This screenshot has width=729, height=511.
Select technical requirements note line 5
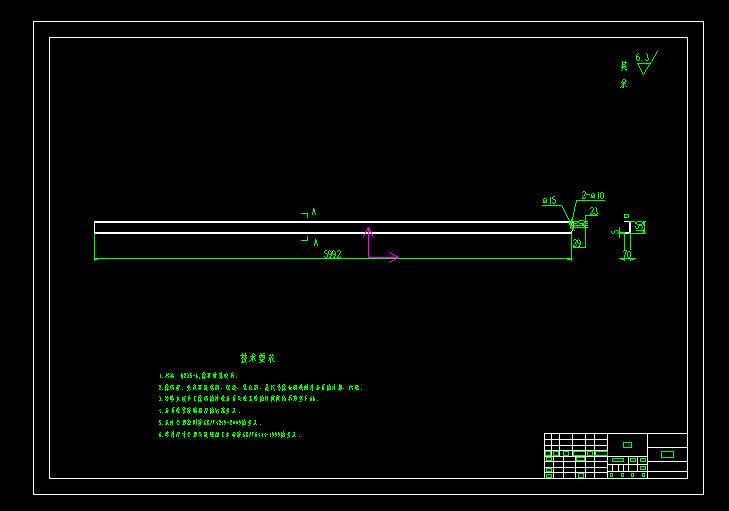click(x=210, y=423)
